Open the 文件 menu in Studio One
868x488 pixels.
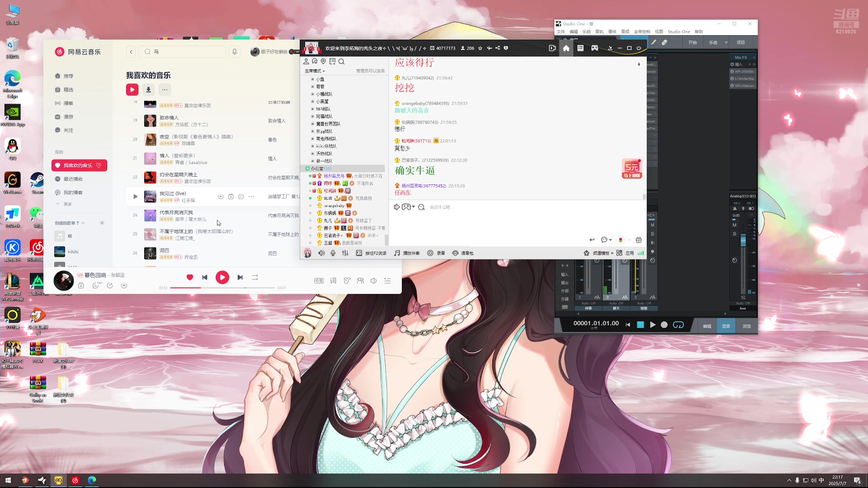pos(561,32)
